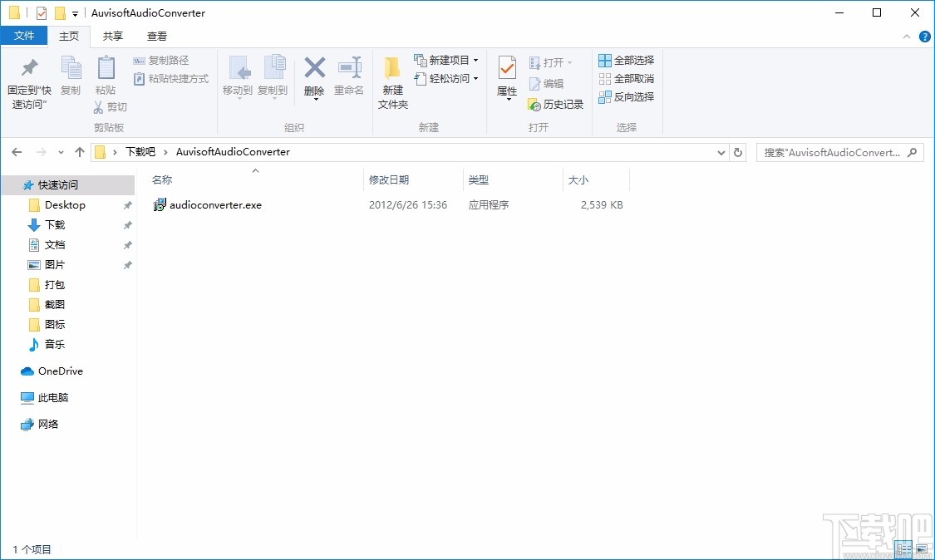
Task: Click the 复制路径 (copy path) icon
Action: click(138, 59)
